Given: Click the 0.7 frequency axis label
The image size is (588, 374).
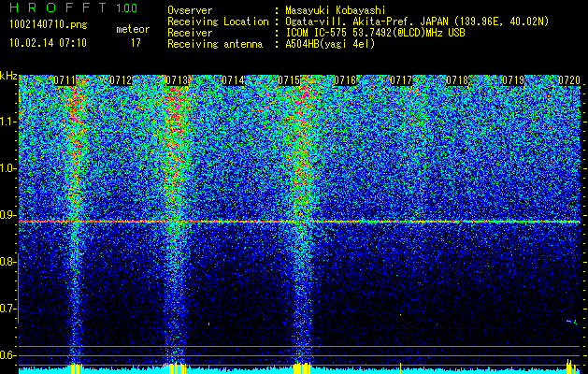Looking at the screenshot, I should (x=8, y=309).
